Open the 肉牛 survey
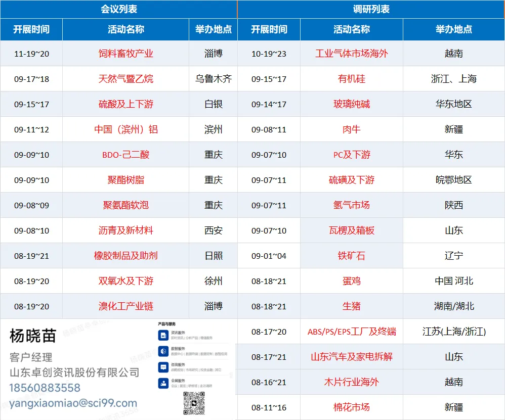Viewport: 505px width, 420px height. pos(352,129)
